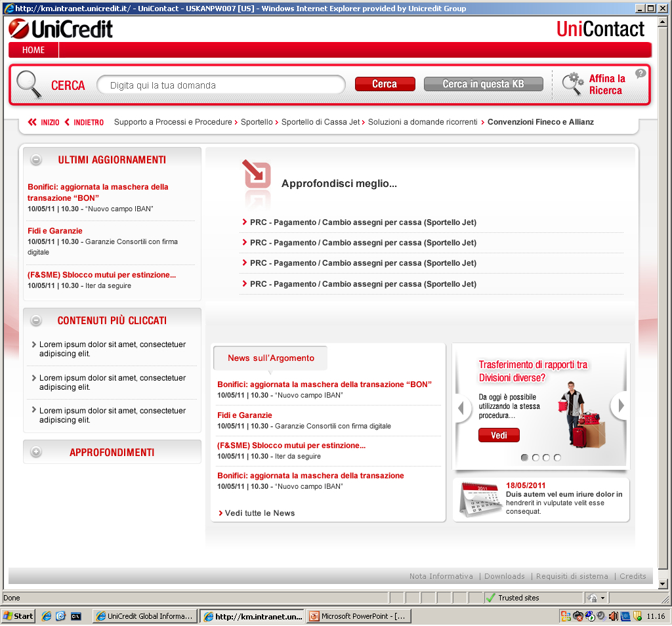Image resolution: width=672 pixels, height=626 pixels.
Task: Click the security shield tray icon
Action: [638, 616]
